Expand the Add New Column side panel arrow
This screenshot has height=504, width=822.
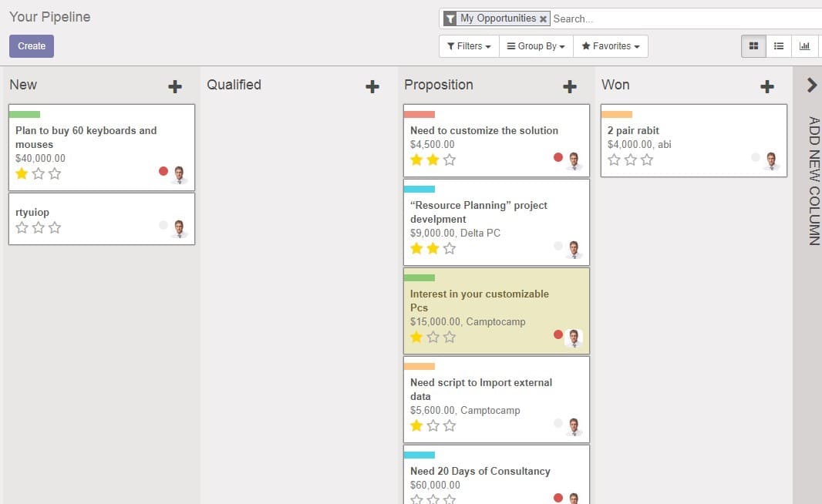[811, 85]
